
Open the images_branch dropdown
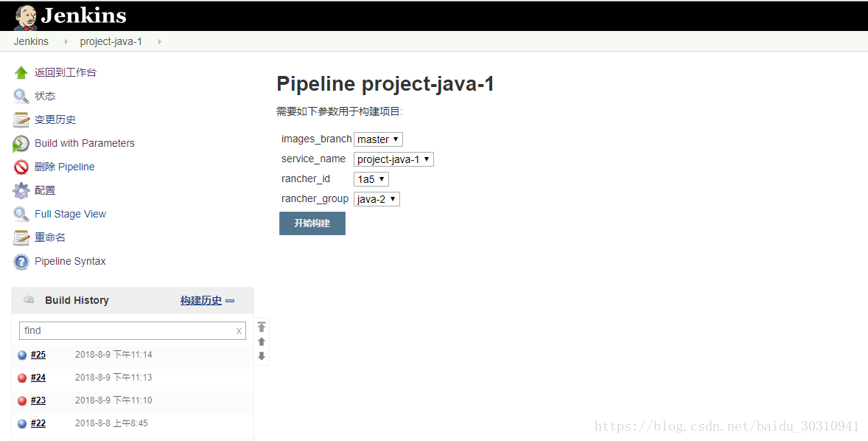[378, 139]
